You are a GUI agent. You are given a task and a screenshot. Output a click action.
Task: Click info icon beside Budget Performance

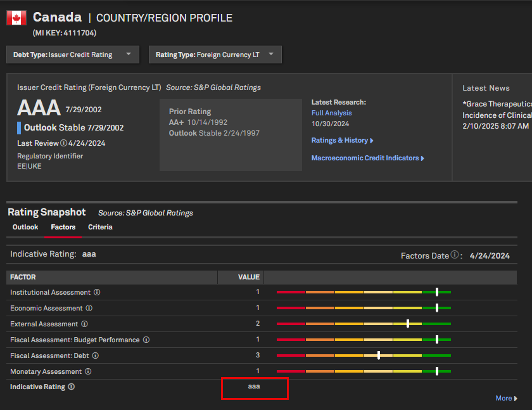[146, 340]
